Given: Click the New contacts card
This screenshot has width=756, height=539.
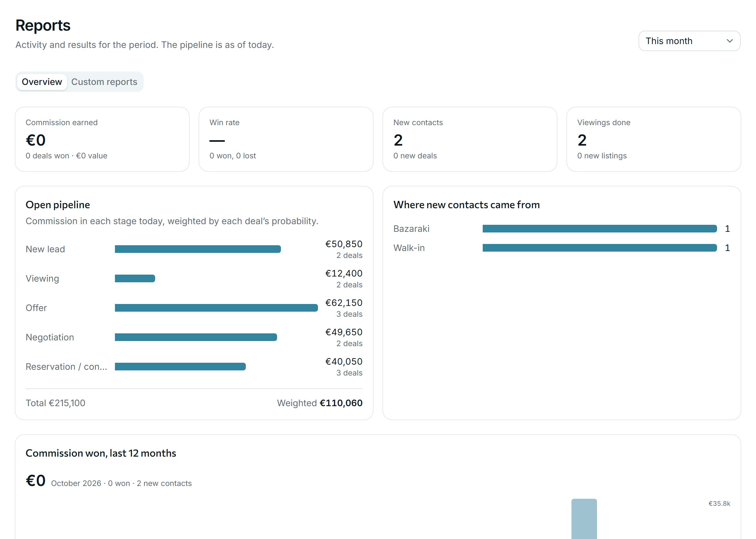Looking at the screenshot, I should tap(470, 139).
